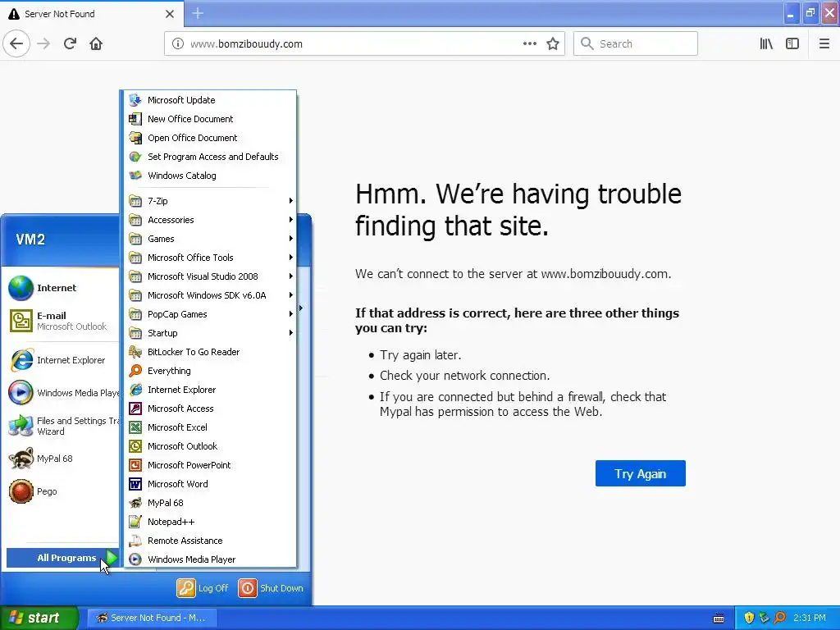840x630 pixels.
Task: Open the Everything magnifier tray icon
Action: 780,618
